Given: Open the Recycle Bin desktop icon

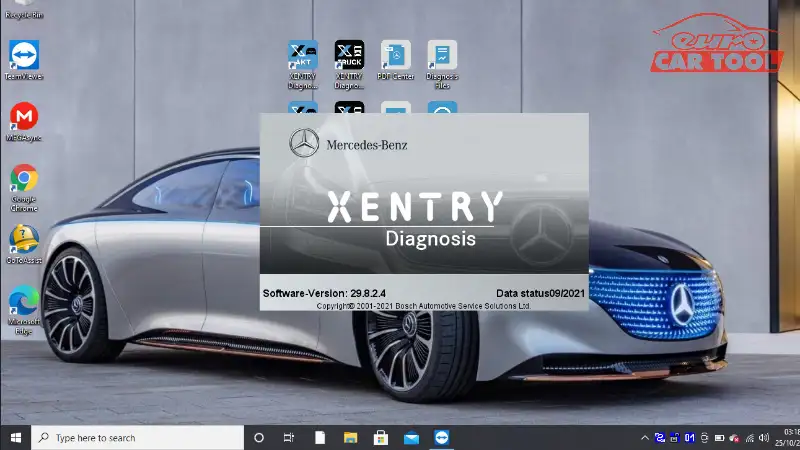Looking at the screenshot, I should [23, 10].
